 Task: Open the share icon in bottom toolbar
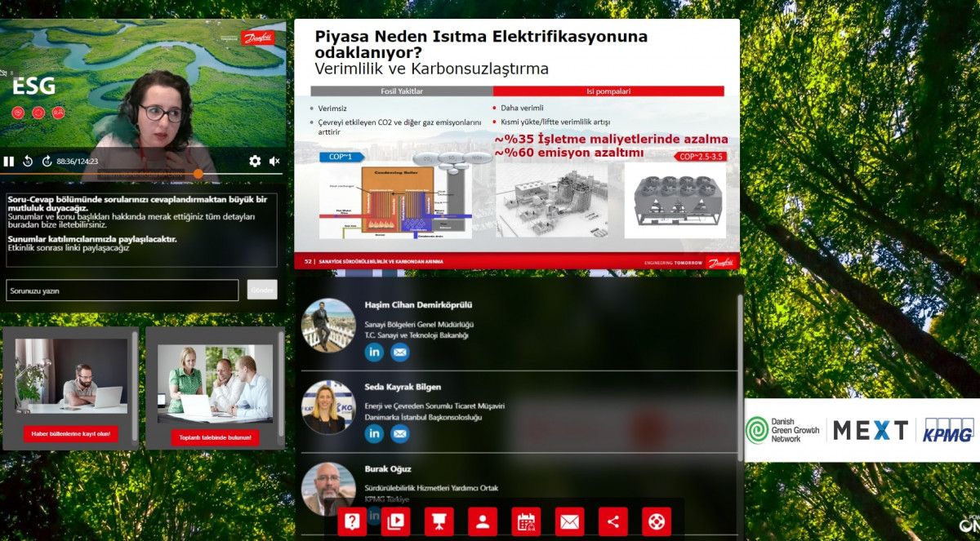coord(614,521)
